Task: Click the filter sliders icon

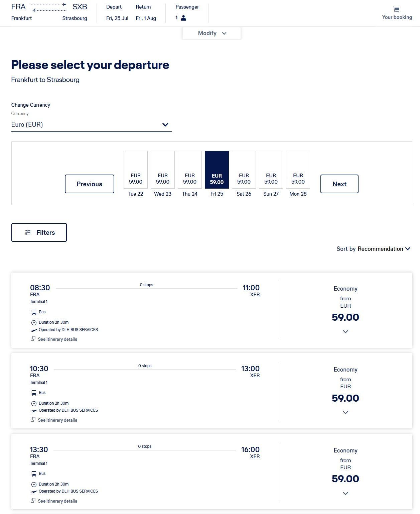Action: click(28, 232)
